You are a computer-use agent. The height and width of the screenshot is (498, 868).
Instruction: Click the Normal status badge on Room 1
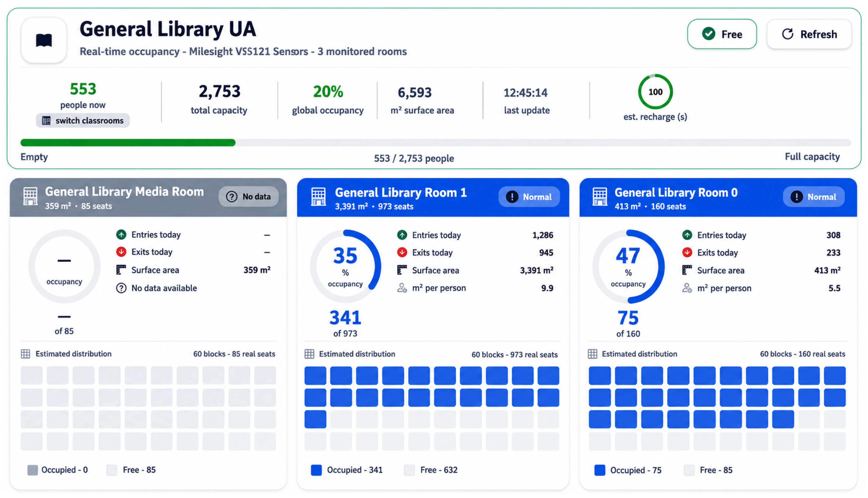coord(529,197)
